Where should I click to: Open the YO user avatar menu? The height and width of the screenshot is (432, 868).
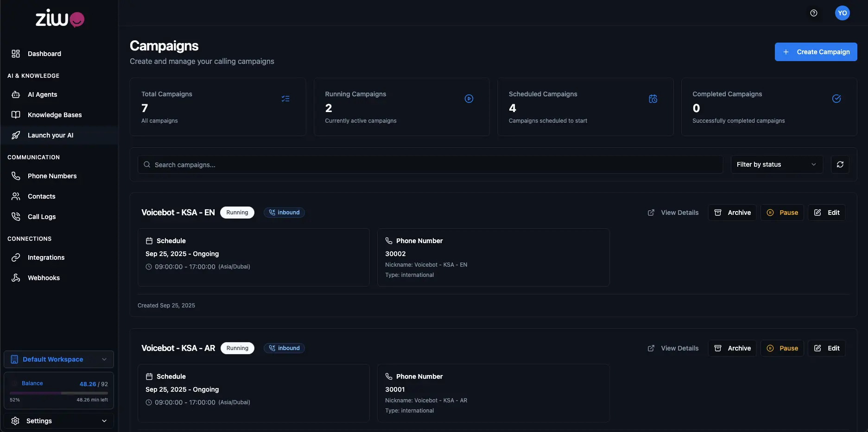(842, 13)
